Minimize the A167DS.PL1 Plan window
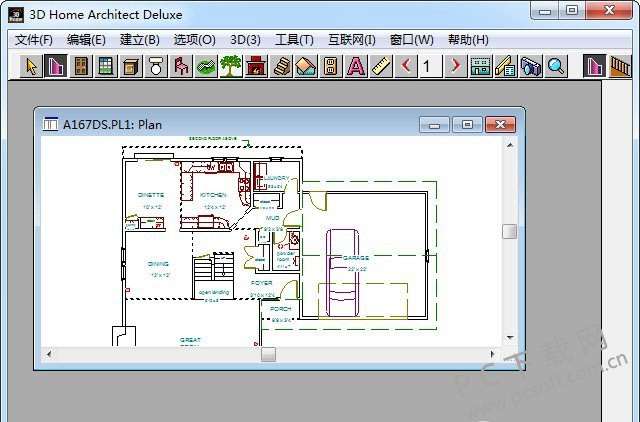This screenshot has width=640, height=422. [x=434, y=124]
